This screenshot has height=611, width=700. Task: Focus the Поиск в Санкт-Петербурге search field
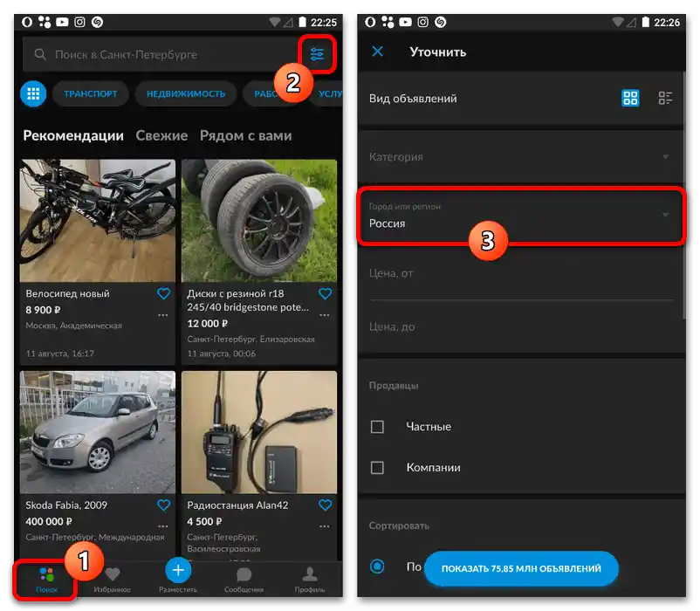coord(161,54)
